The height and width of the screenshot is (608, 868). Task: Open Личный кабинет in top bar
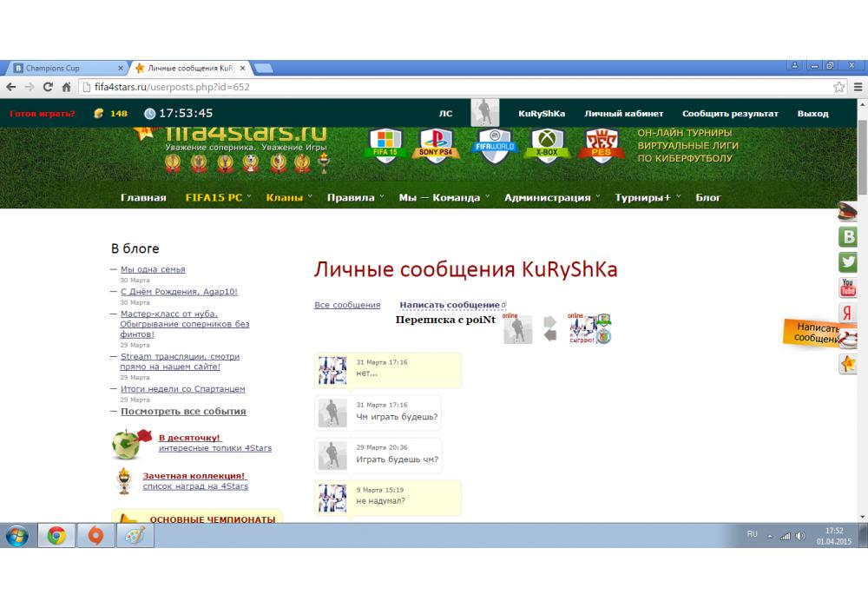tap(624, 114)
